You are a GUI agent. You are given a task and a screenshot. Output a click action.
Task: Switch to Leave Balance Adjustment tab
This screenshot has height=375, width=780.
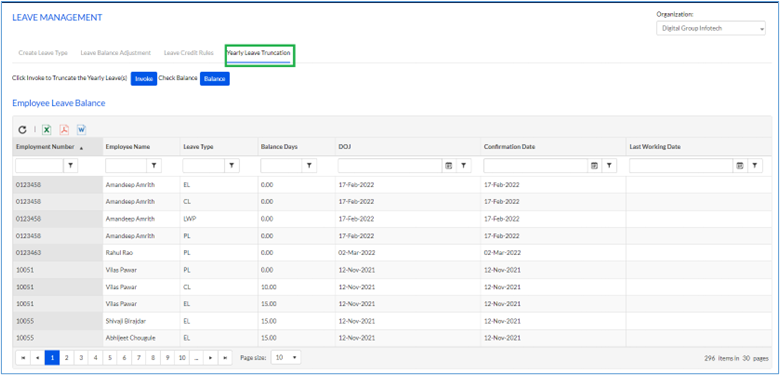pos(115,52)
